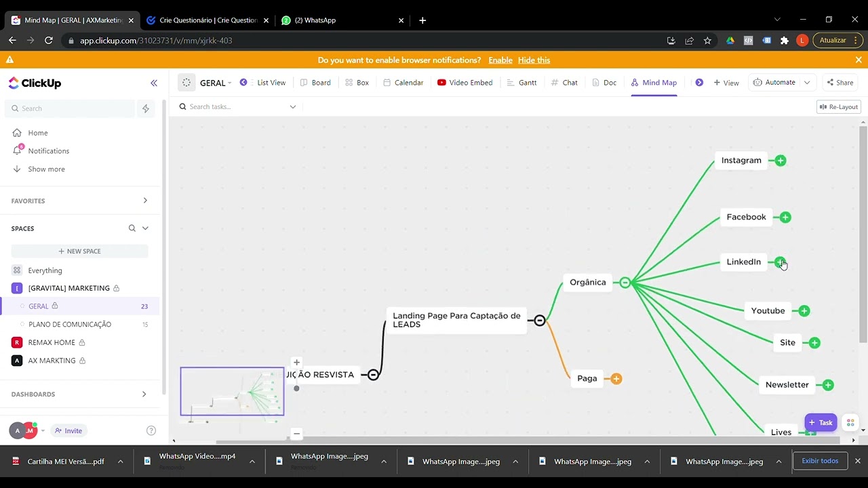Switch to Board view tab
This screenshot has height=488, width=868.
pos(315,83)
